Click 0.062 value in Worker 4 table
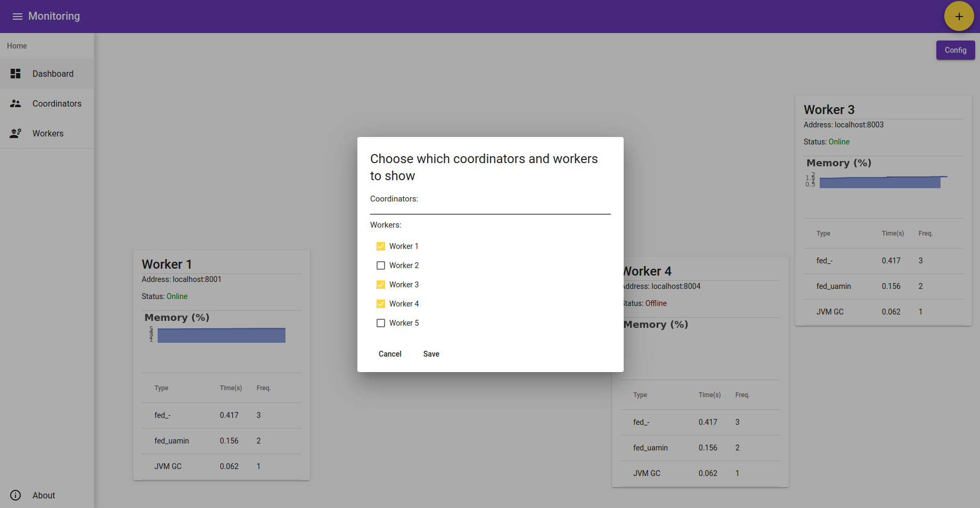The image size is (980, 508). [x=708, y=473]
